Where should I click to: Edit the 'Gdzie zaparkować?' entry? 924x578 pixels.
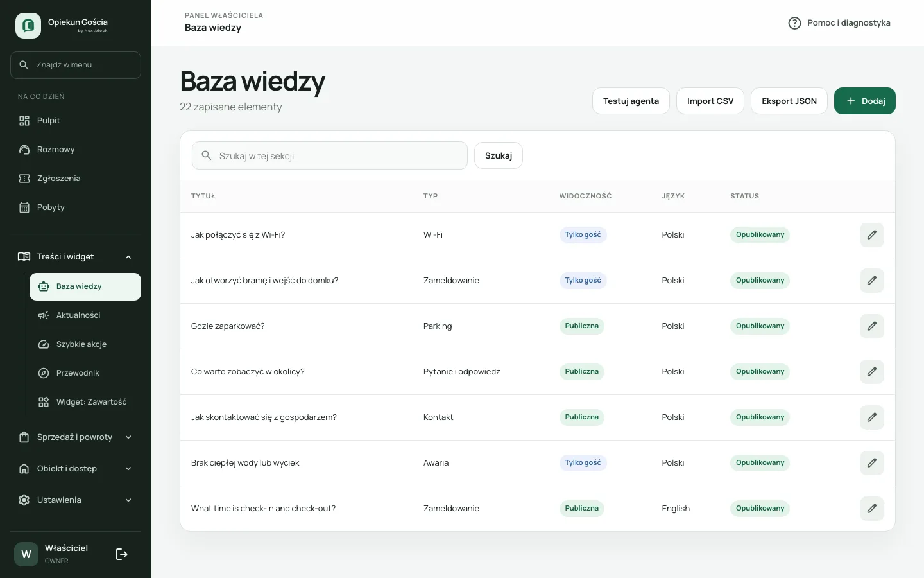point(872,326)
